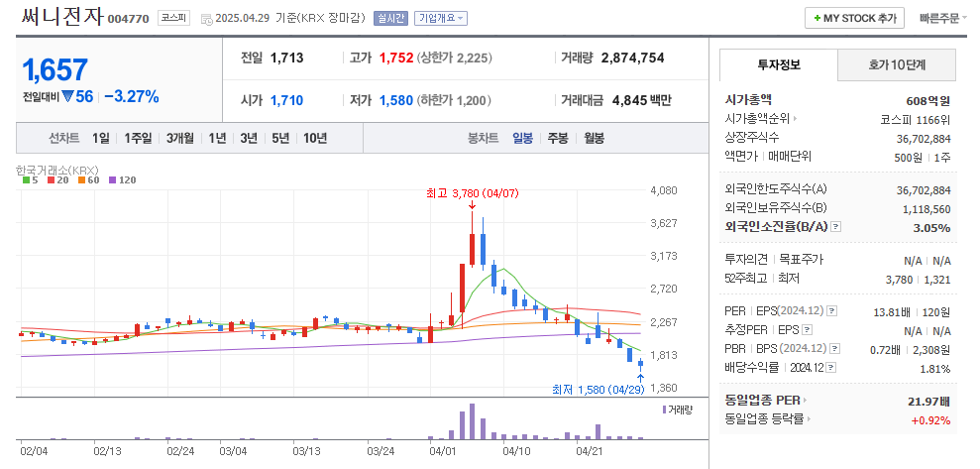Select the 1년 line chart period
The image size is (980, 469).
point(217,138)
